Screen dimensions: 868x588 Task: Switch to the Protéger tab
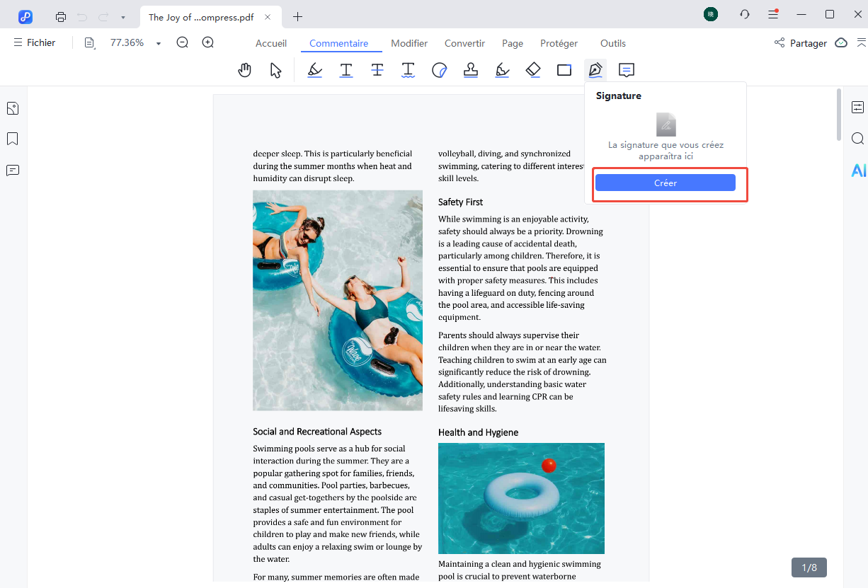559,43
